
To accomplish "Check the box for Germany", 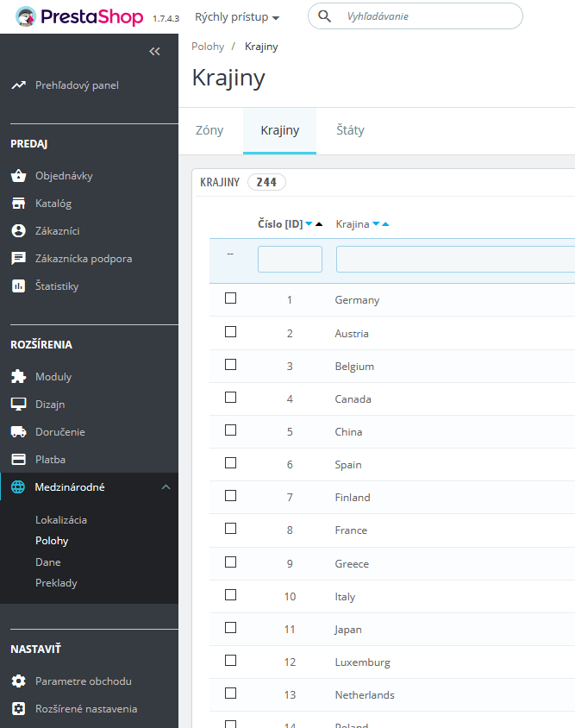I will (231, 298).
